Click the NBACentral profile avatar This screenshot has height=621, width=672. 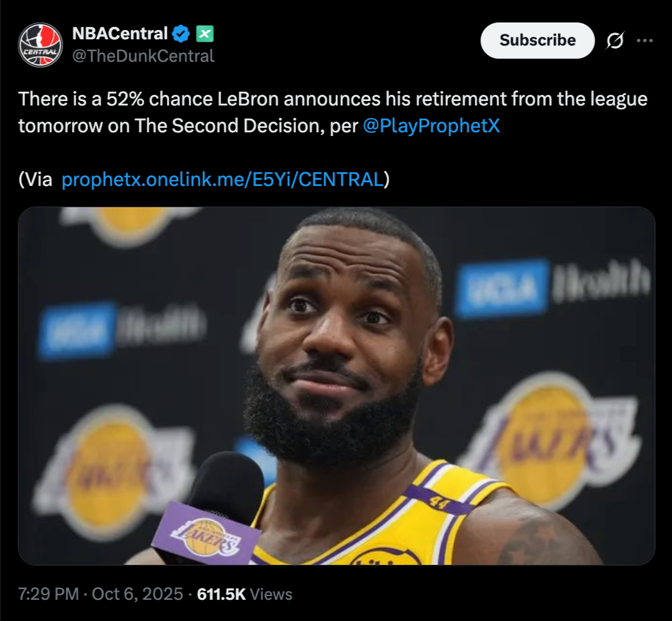(x=41, y=44)
